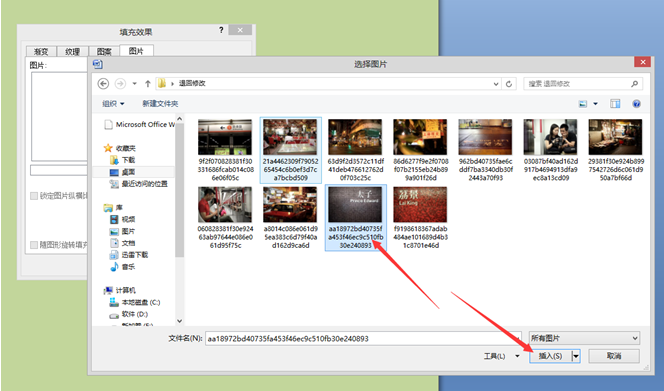Open 视频 library
664x391 pixels.
(122, 219)
